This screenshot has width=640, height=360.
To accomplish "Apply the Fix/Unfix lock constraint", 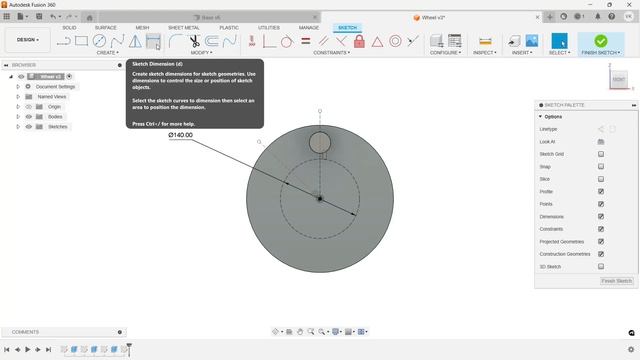I will [359, 41].
